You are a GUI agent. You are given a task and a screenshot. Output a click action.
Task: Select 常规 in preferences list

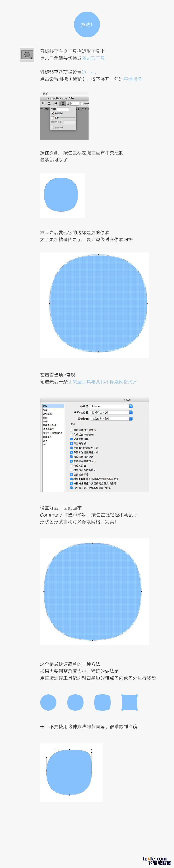point(53,406)
